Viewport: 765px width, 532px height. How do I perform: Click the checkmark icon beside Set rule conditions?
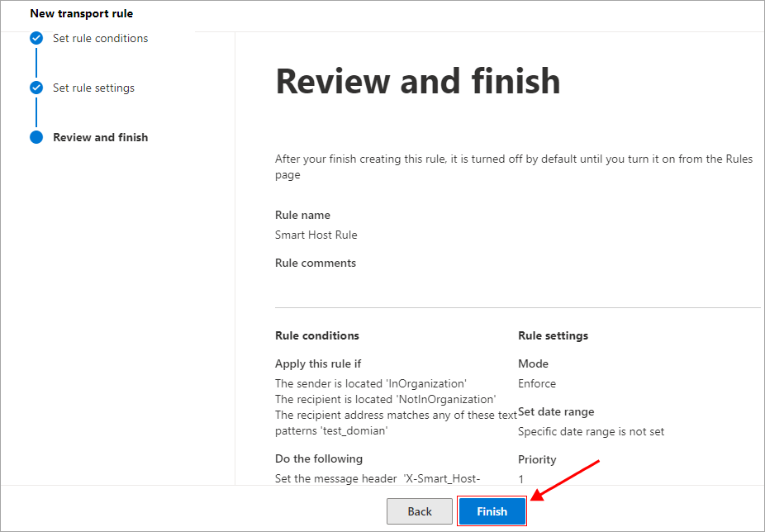point(36,38)
